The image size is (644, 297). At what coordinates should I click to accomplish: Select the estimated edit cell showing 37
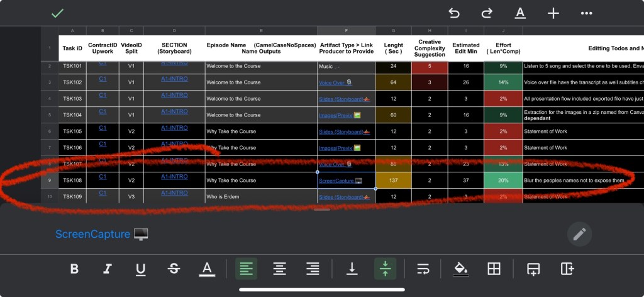466,181
